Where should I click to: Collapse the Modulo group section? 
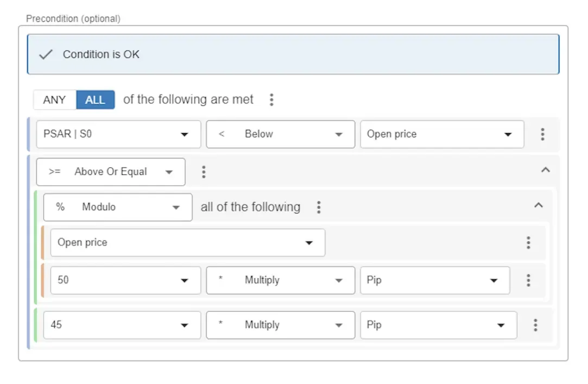539,206
